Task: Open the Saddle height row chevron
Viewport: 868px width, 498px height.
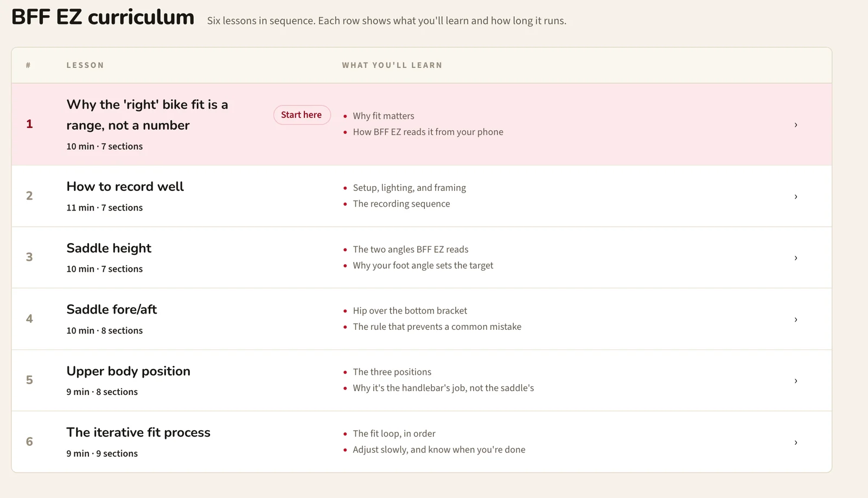Action: (796, 258)
